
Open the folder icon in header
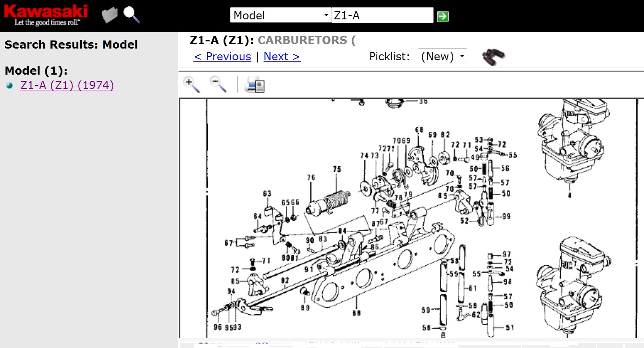pyautogui.click(x=109, y=15)
